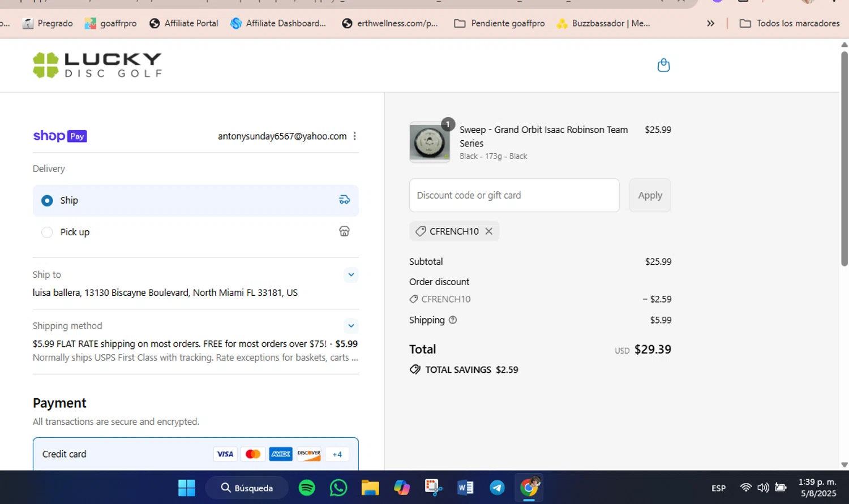Viewport: 849px width, 504px height.
Task: Open the erthwellness.com bookmark
Action: tap(390, 23)
